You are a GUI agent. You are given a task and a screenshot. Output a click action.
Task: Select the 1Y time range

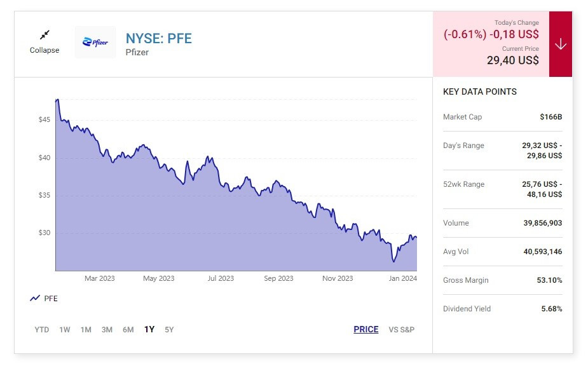(x=149, y=329)
